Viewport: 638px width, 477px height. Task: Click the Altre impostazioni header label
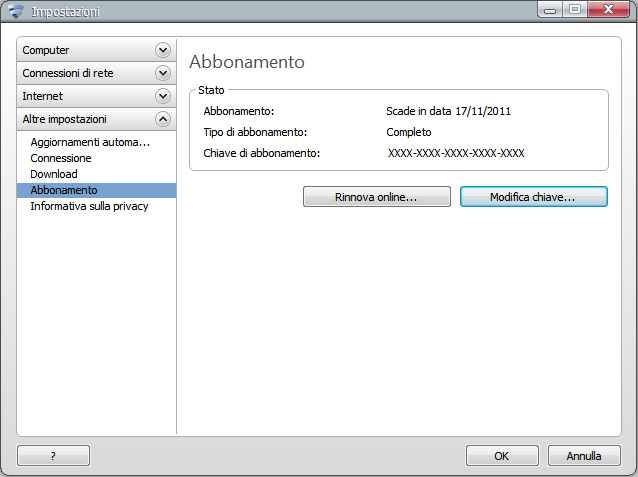(66, 119)
